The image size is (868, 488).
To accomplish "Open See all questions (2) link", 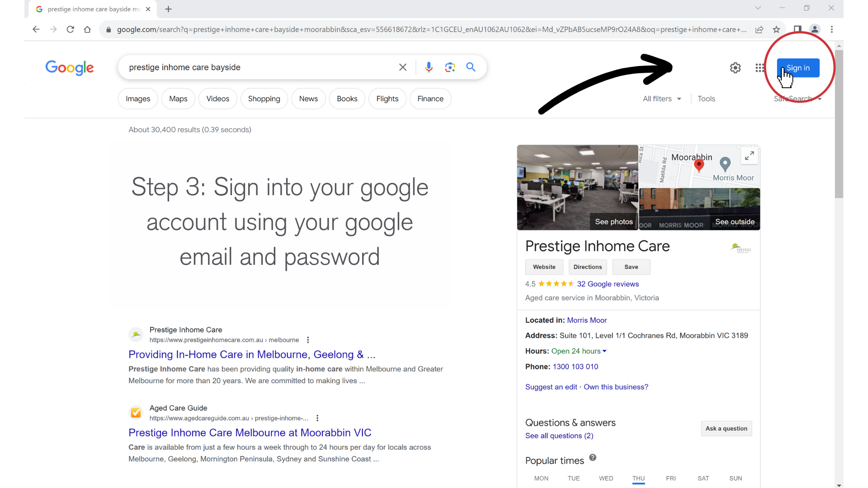I will [559, 436].
